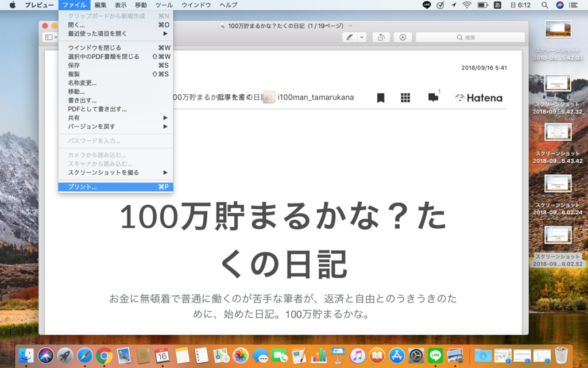Open the highlight color dropdown next to the pen
Viewport: 588px width, 368px height.
coord(361,37)
